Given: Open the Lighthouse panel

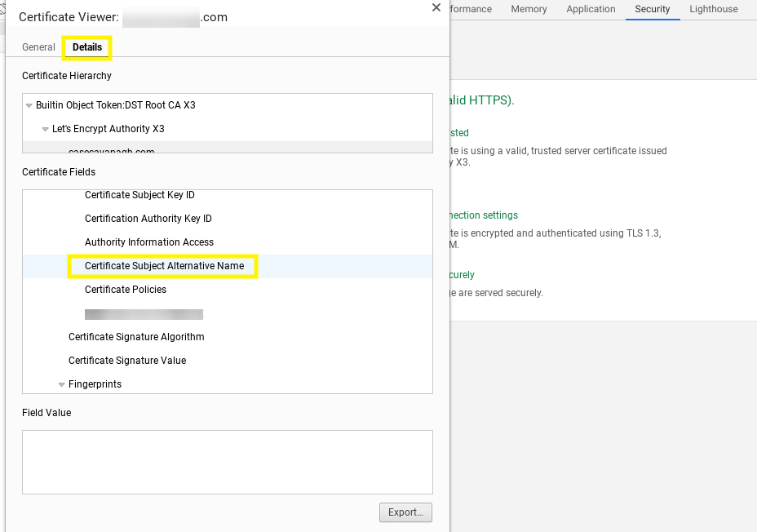Looking at the screenshot, I should click(x=714, y=9).
